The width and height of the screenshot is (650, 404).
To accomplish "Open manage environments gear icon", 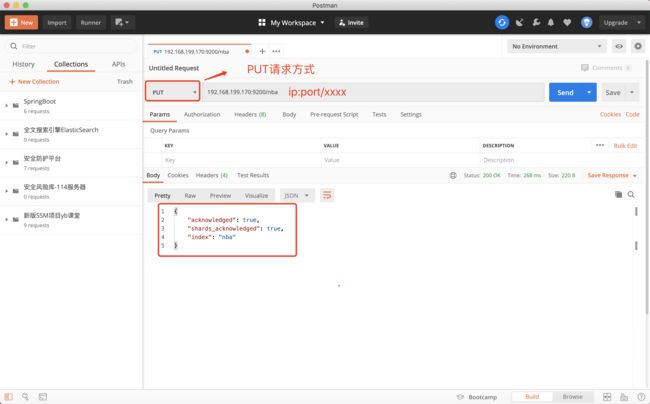I will [x=638, y=46].
